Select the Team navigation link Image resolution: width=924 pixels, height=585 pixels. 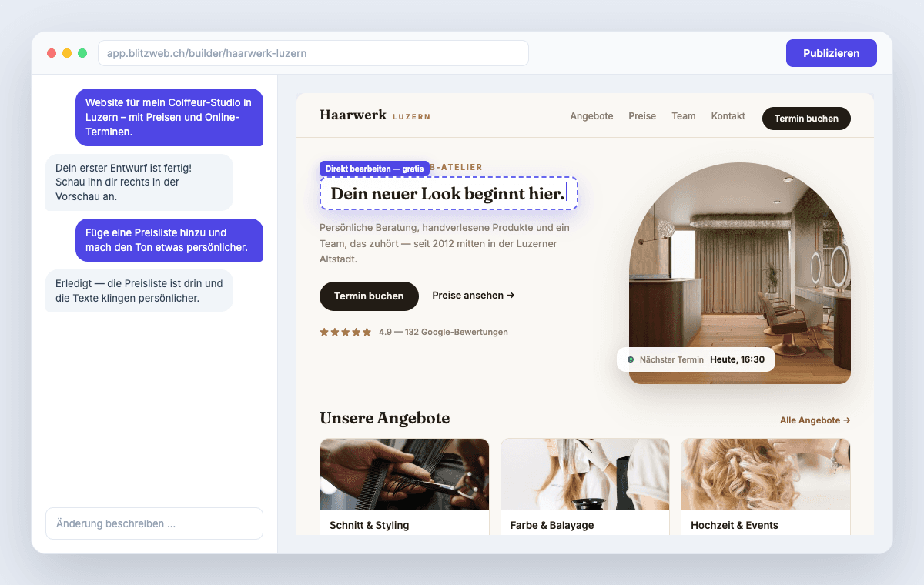pyautogui.click(x=683, y=116)
